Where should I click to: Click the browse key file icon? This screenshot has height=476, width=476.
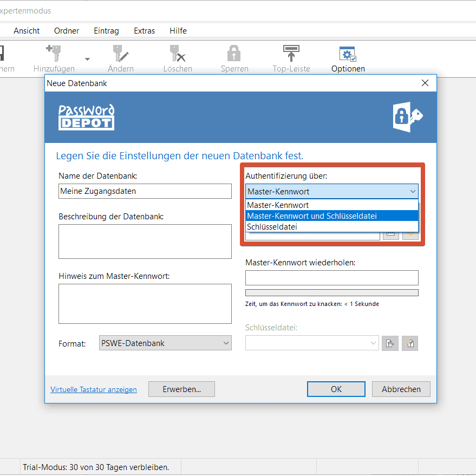coord(390,343)
